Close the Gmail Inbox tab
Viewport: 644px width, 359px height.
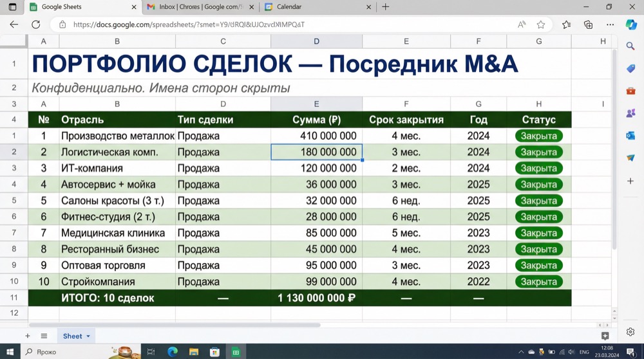[251, 7]
